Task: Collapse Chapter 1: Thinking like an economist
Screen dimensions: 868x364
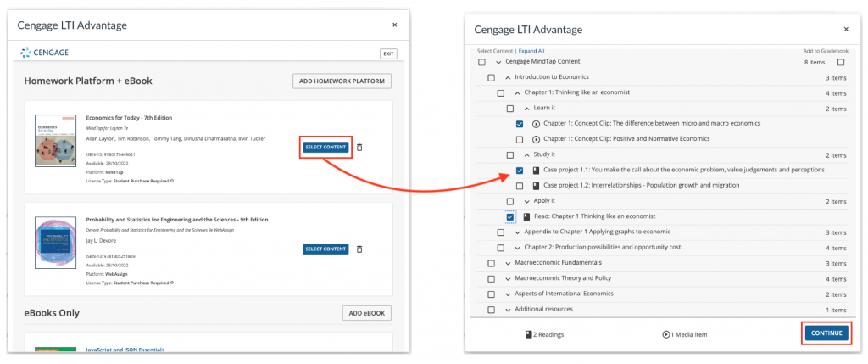Action: click(x=517, y=93)
